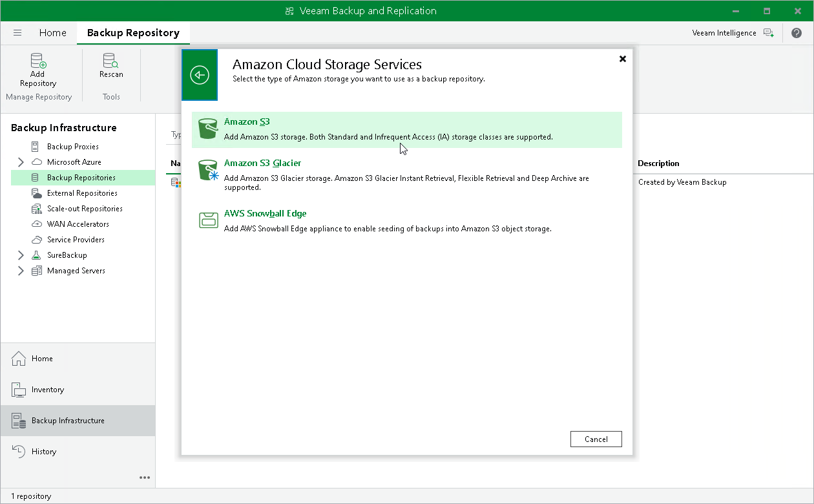Open the Veeam Intelligence chat icon

click(768, 33)
